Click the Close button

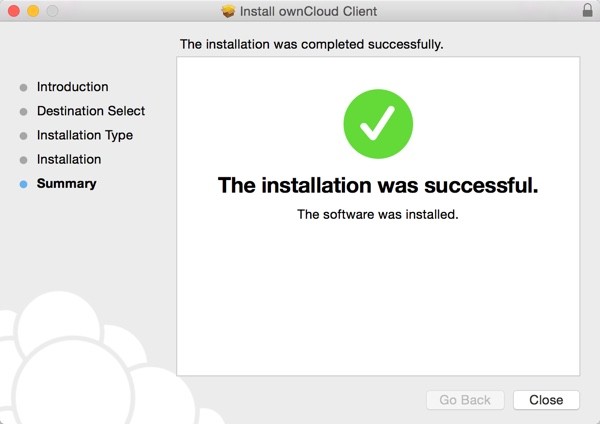(546, 400)
